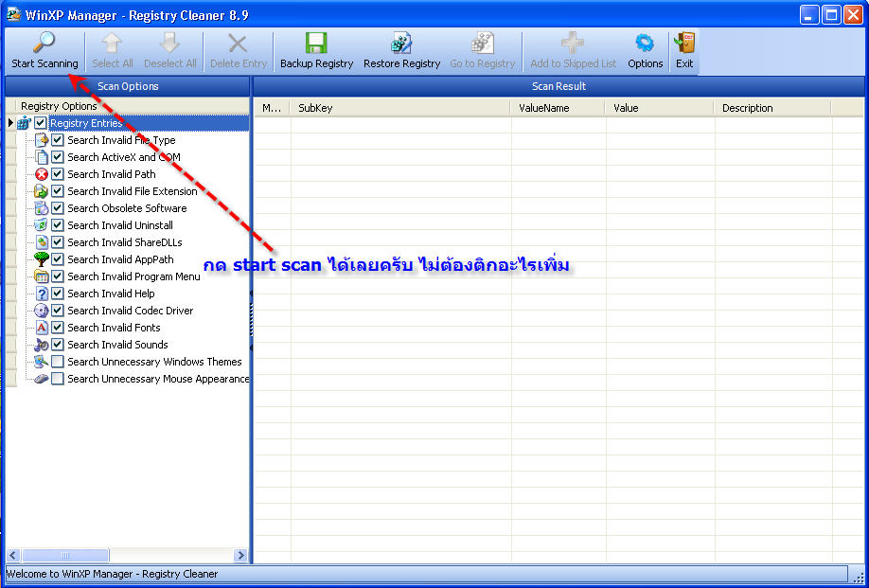Select the Search Obsolete Software row text
869x588 pixels.
(x=127, y=208)
